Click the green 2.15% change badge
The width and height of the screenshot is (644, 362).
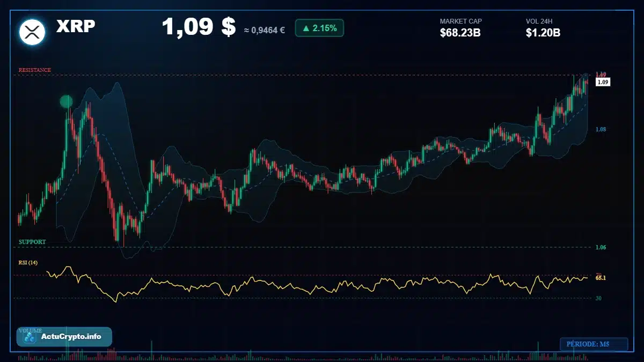point(319,28)
